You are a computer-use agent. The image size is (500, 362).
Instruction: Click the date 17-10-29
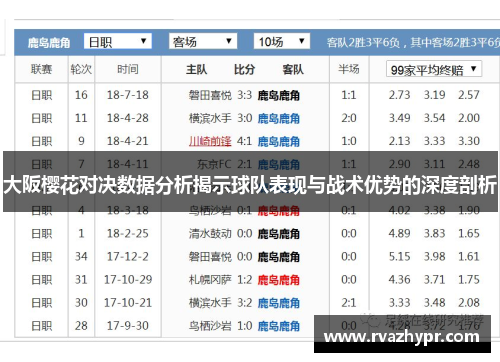coord(128,279)
